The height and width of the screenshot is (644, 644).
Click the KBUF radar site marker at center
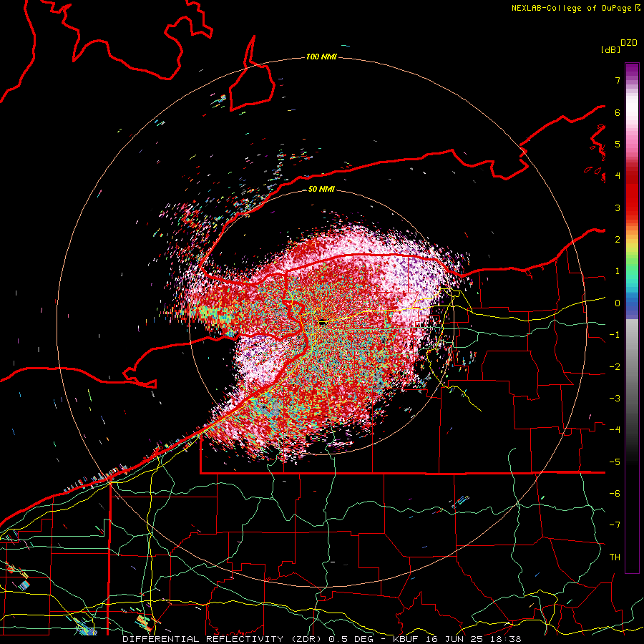pyautogui.click(x=322, y=323)
